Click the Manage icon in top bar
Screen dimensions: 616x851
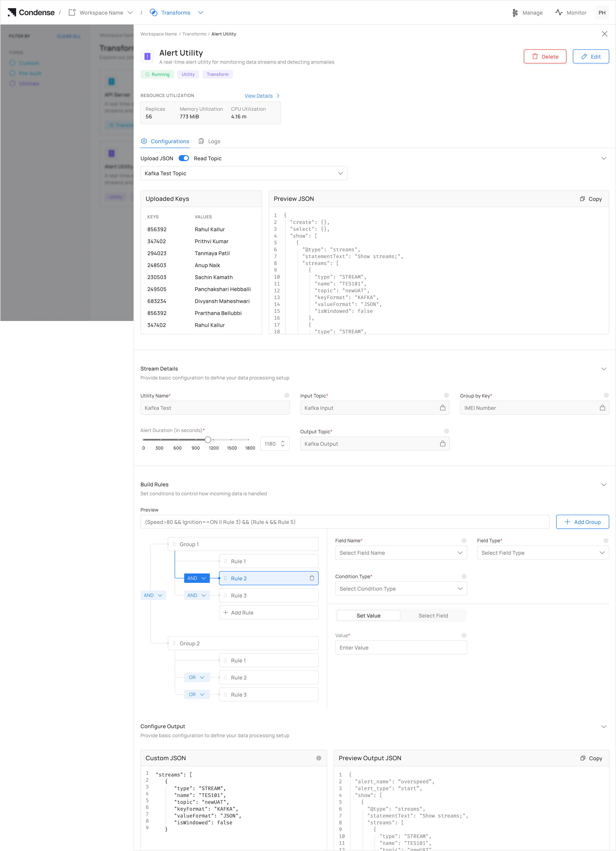tap(515, 13)
